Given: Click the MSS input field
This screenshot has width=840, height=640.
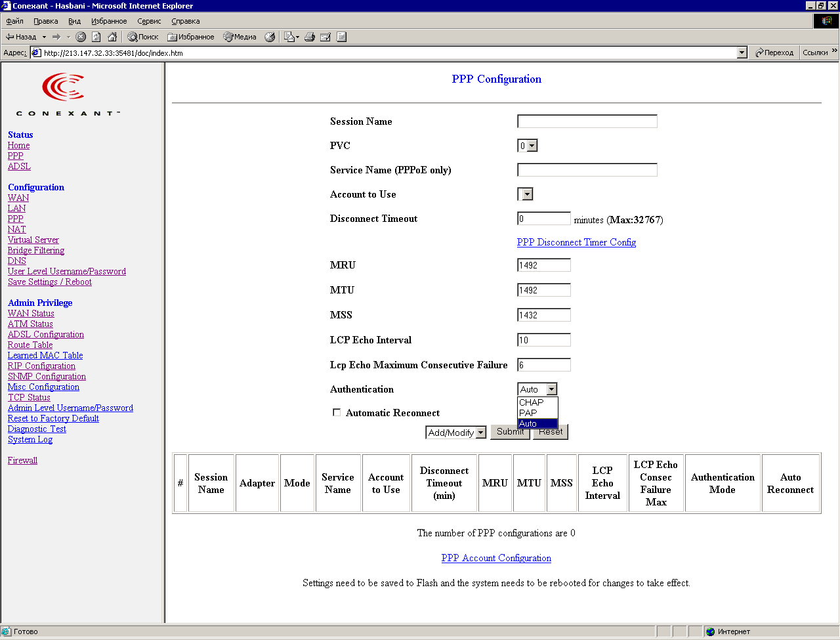Looking at the screenshot, I should (x=544, y=315).
